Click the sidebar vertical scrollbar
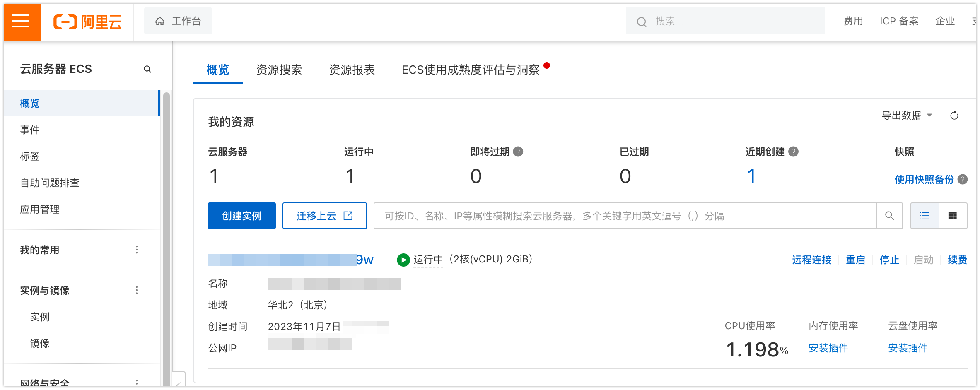This screenshot has width=980, height=390. (167, 236)
